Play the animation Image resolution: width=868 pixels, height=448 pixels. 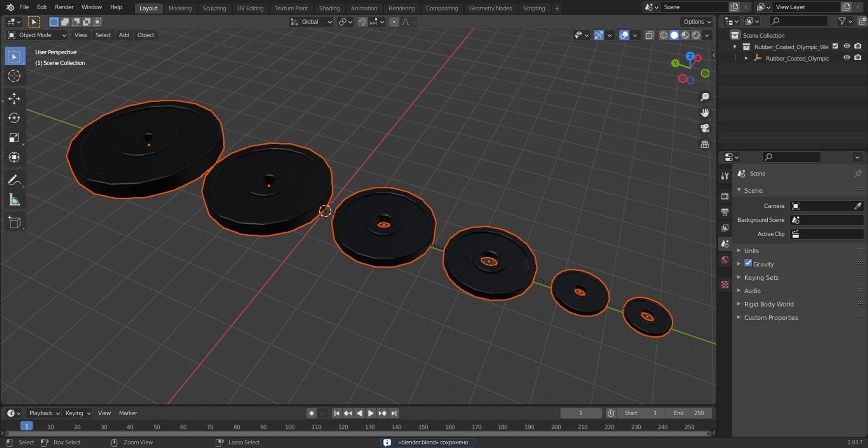coord(371,413)
